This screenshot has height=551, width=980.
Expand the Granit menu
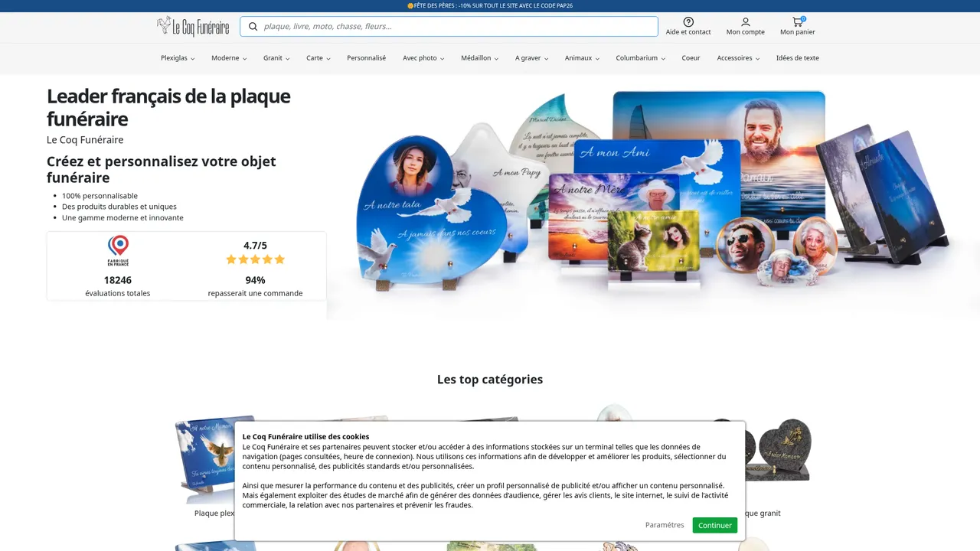pos(276,58)
